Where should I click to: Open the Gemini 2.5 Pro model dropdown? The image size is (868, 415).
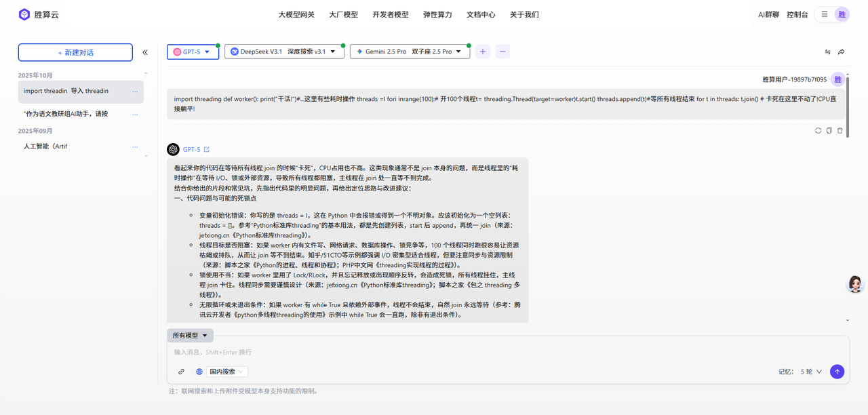point(410,52)
